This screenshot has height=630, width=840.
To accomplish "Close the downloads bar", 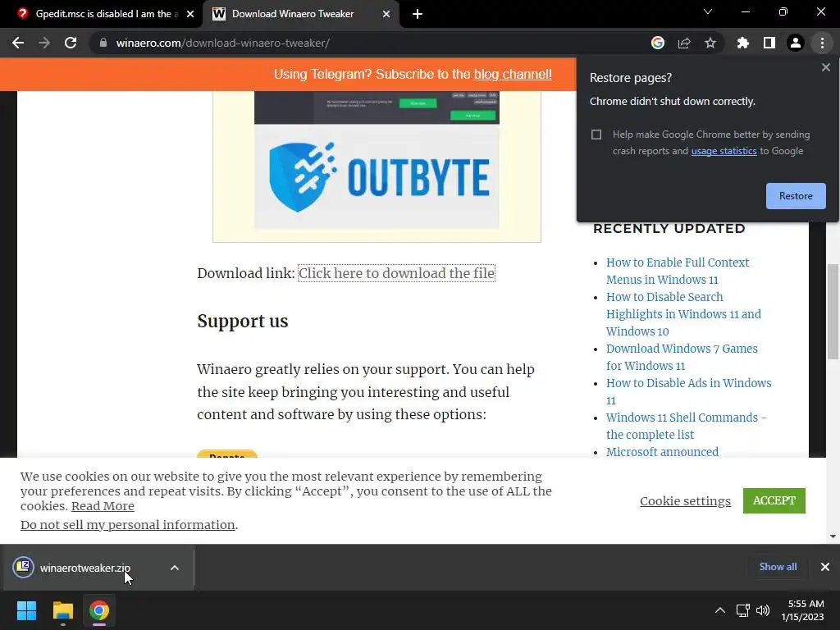I will 825,567.
